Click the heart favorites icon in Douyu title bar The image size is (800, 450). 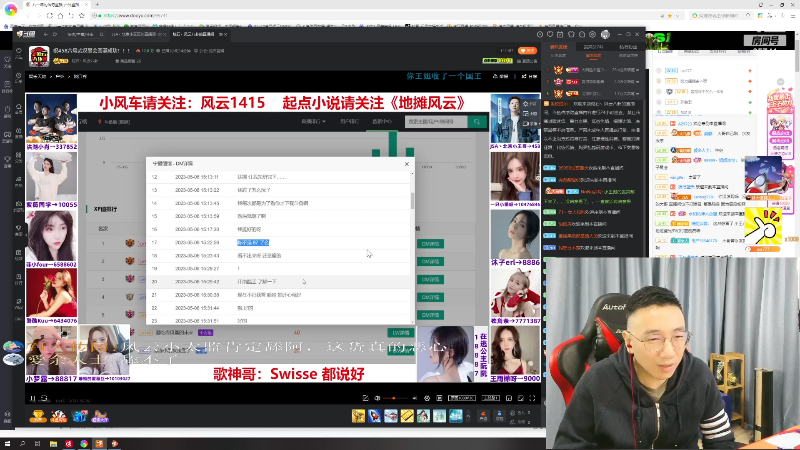coord(550,34)
